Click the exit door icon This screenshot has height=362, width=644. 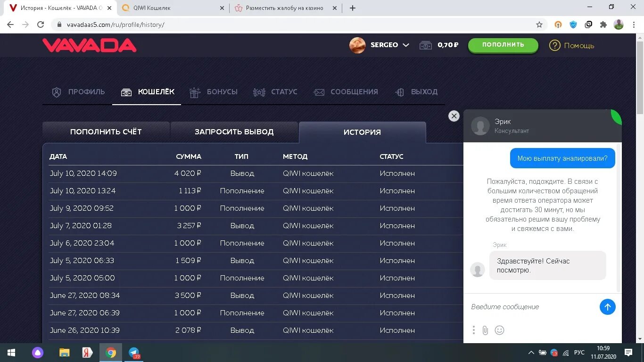point(400,92)
